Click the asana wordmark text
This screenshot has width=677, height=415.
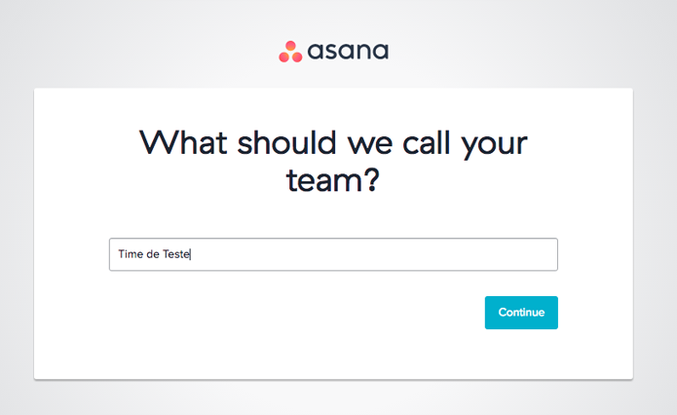pyautogui.click(x=348, y=51)
